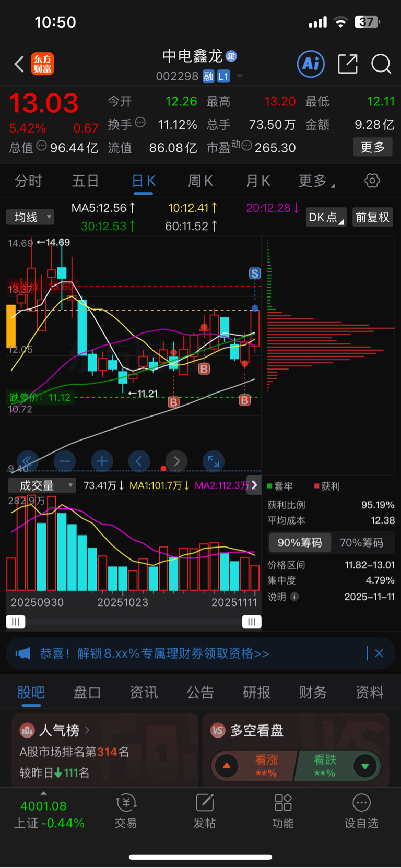The image size is (401, 868).
Task: Expand stock switcher arrow beside L1
Action: pos(240,76)
